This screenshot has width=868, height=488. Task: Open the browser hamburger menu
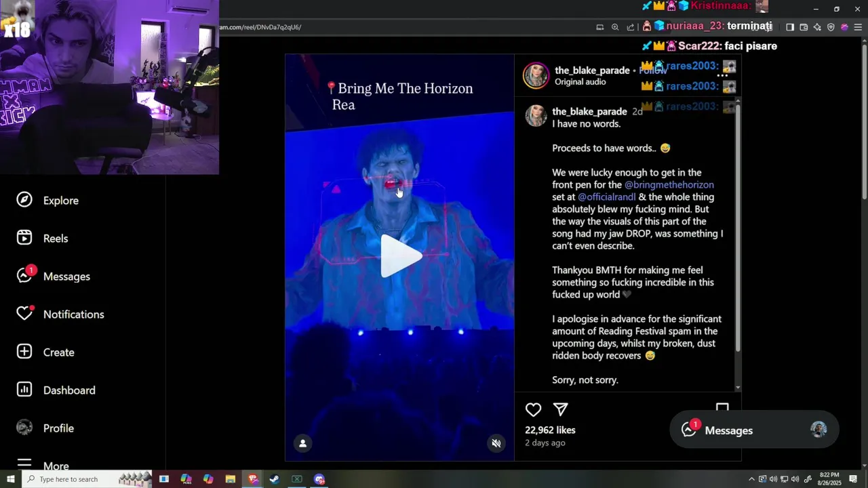[858, 27]
